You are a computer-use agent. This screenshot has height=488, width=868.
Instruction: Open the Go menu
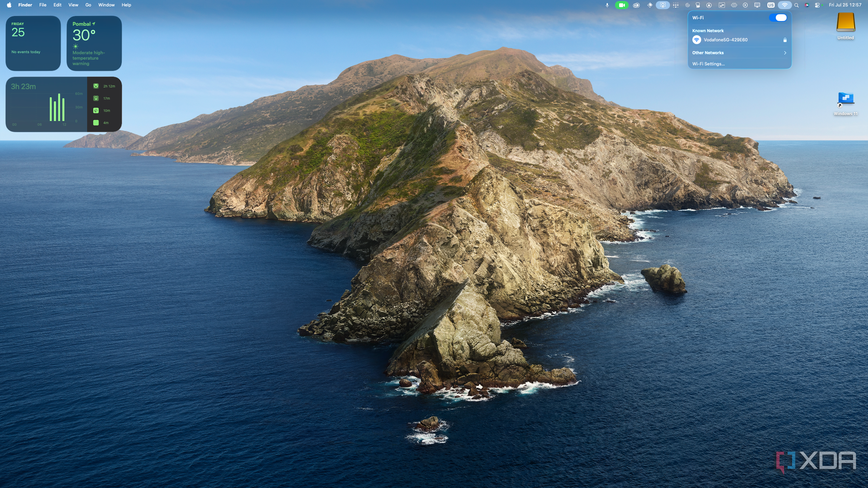(x=88, y=5)
